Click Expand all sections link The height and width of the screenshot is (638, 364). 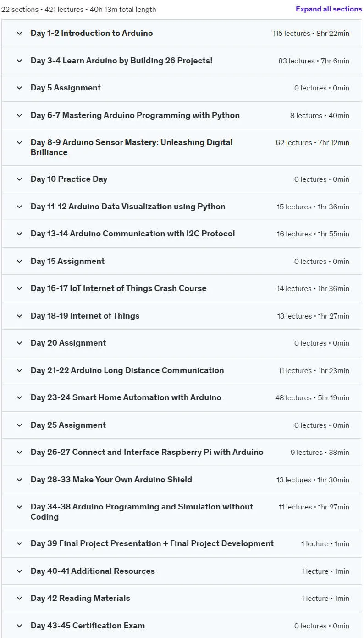(x=329, y=9)
